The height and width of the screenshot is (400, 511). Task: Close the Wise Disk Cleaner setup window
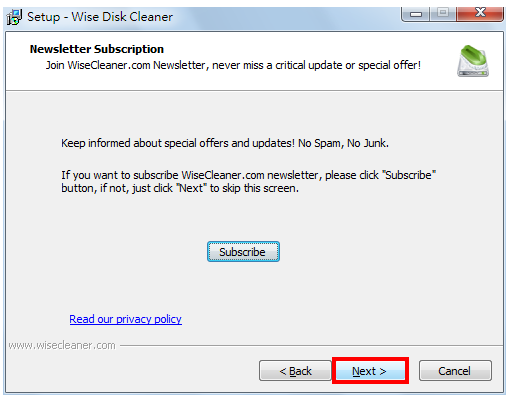pyautogui.click(x=480, y=13)
